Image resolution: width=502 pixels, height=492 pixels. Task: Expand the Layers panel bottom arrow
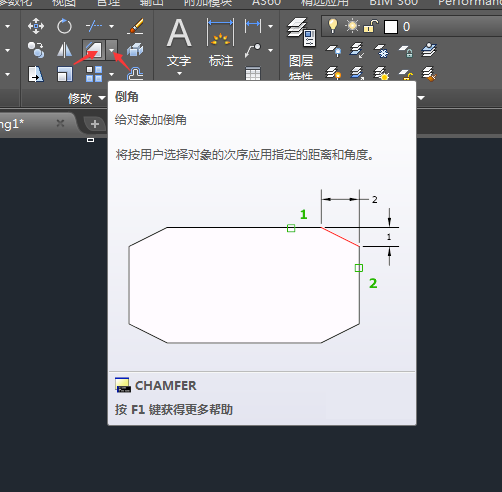pyautogui.click(x=421, y=98)
